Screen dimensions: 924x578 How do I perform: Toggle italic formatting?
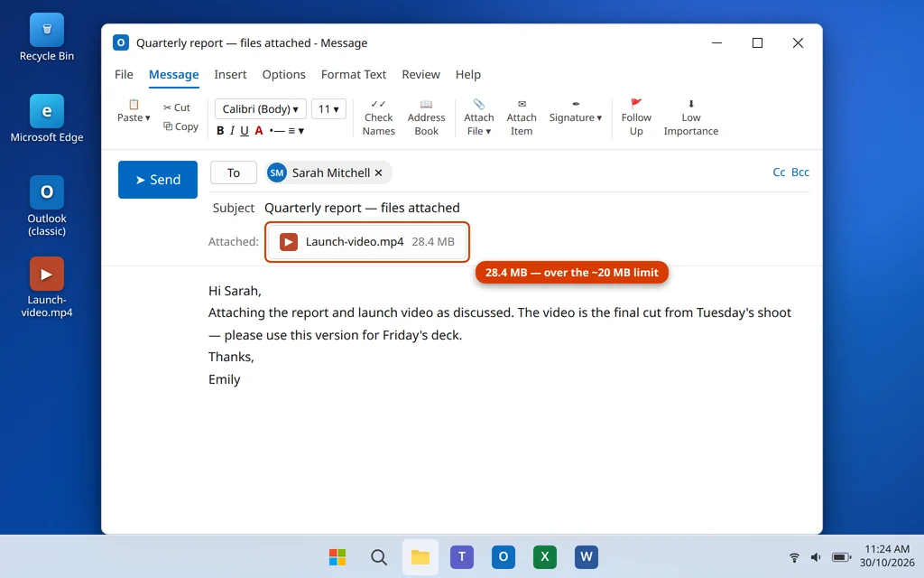pos(232,130)
